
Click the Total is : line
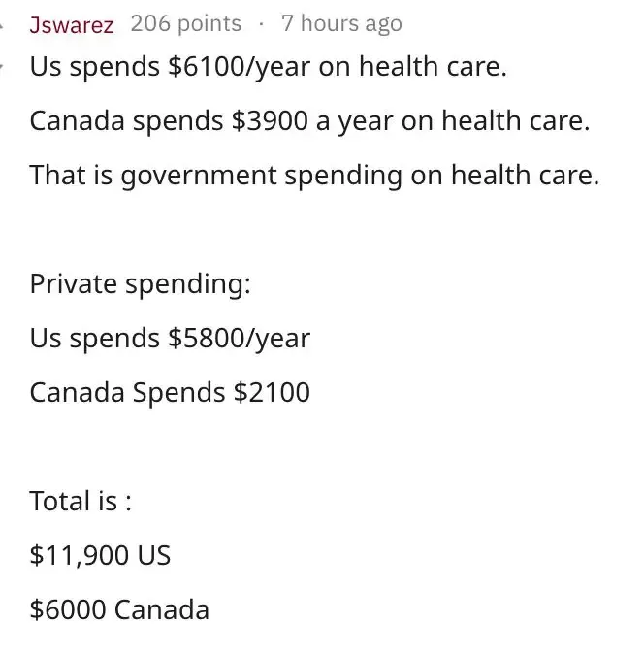click(80, 501)
